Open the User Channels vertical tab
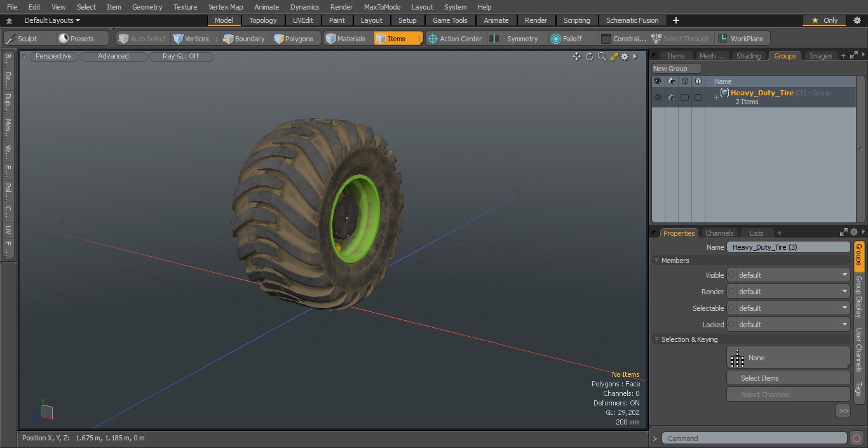Viewport: 868px width, 448px height. tap(858, 350)
